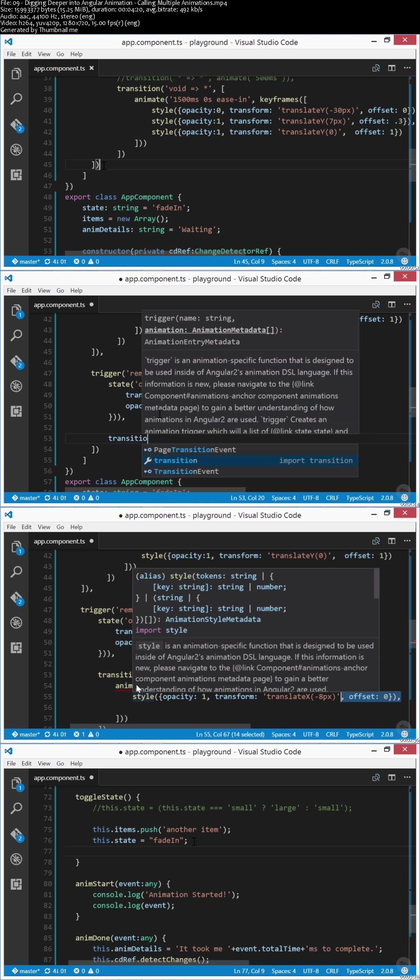Open Edit menu in first window (Ln 45)
This screenshot has height=980, width=420.
(26, 54)
